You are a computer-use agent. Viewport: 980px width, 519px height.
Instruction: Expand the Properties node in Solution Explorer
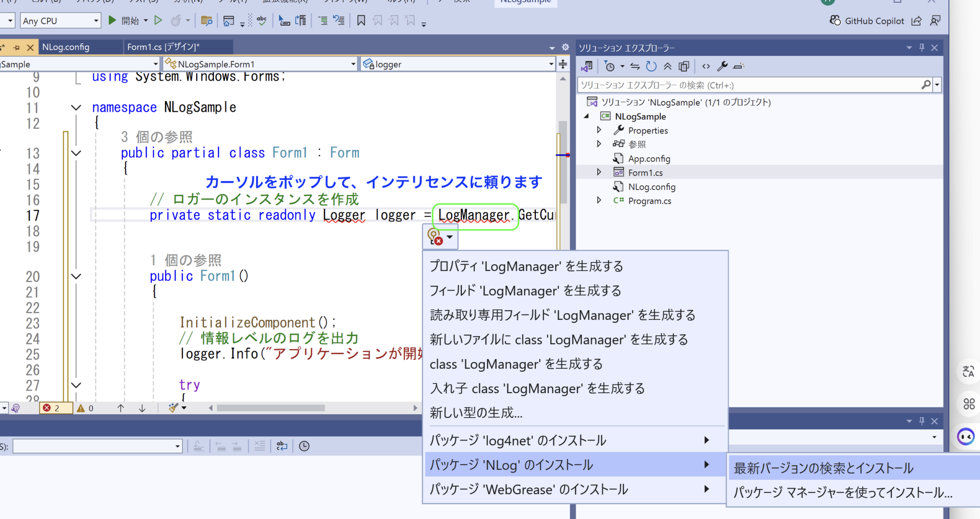coord(600,130)
